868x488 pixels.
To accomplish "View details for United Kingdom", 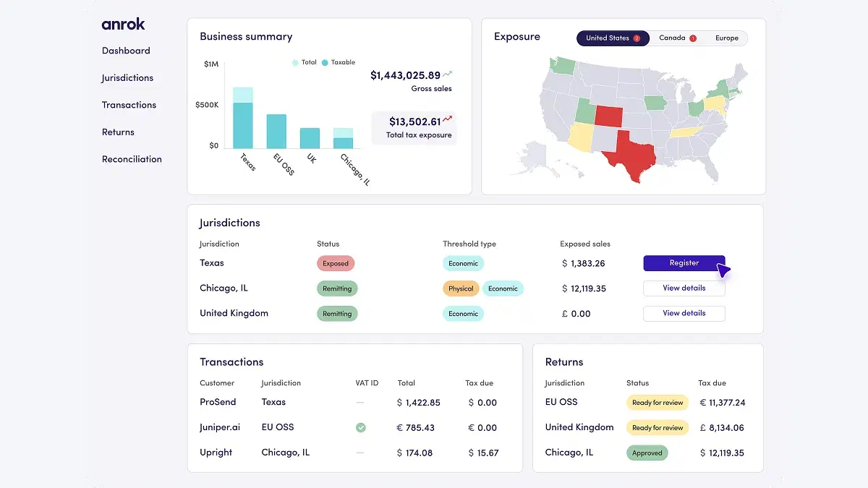I will pos(684,314).
